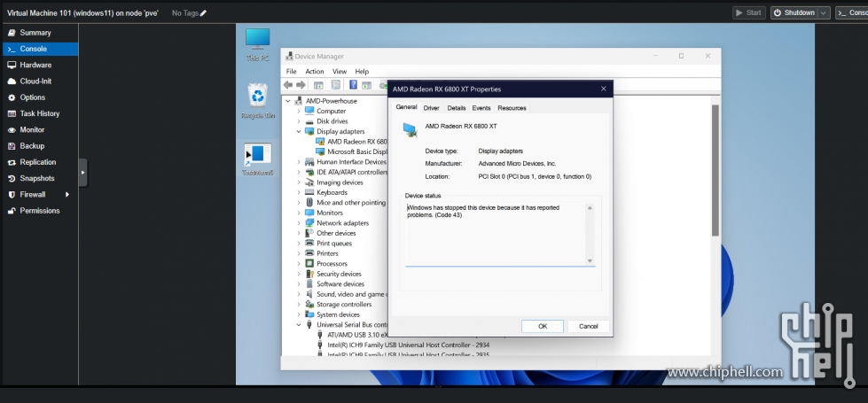Expand the Mice and other pointing node
The height and width of the screenshot is (403, 868).
click(299, 202)
